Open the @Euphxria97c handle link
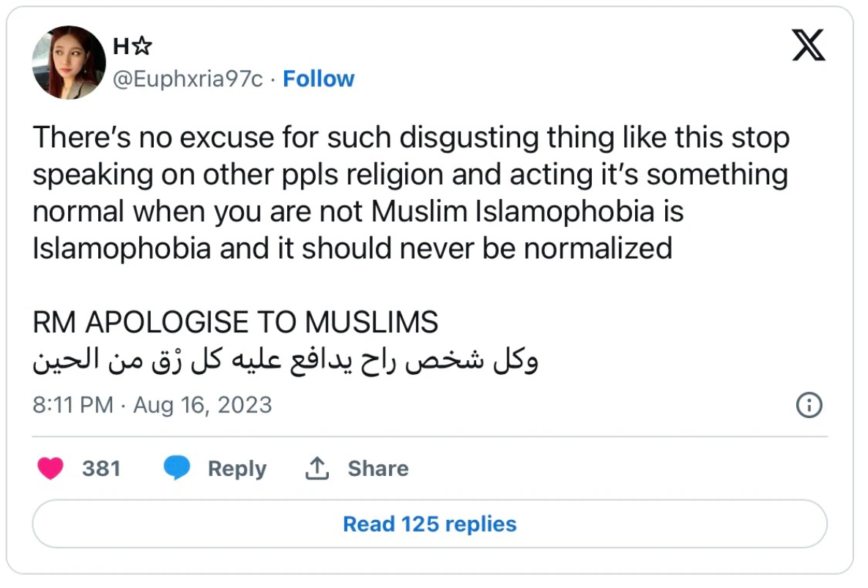868x588 pixels. click(x=187, y=79)
